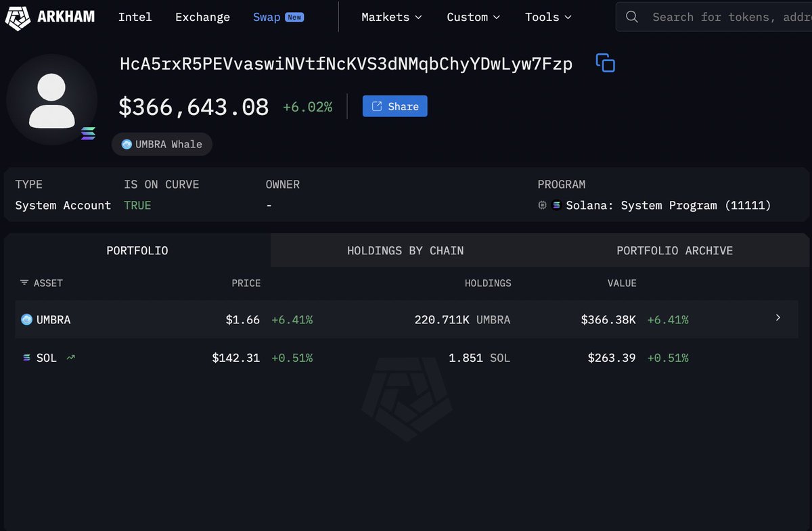812x531 pixels.
Task: Open the Tools dropdown menu
Action: click(548, 17)
